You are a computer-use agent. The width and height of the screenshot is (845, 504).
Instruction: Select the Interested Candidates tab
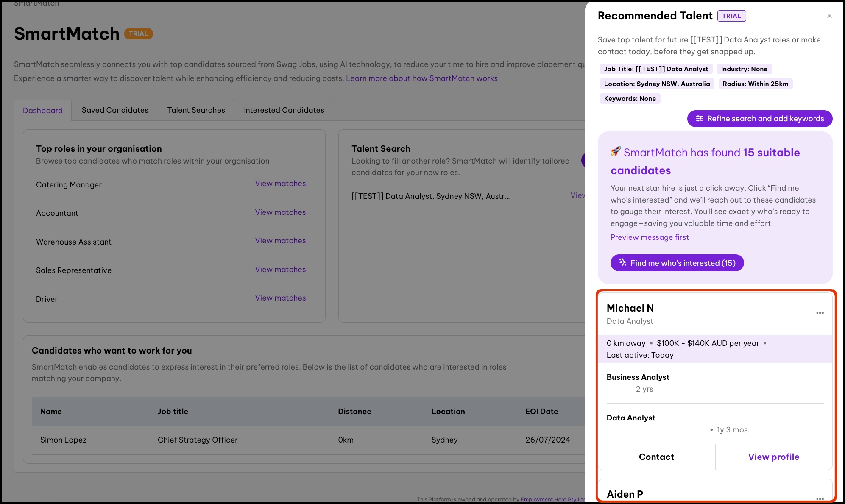(284, 110)
